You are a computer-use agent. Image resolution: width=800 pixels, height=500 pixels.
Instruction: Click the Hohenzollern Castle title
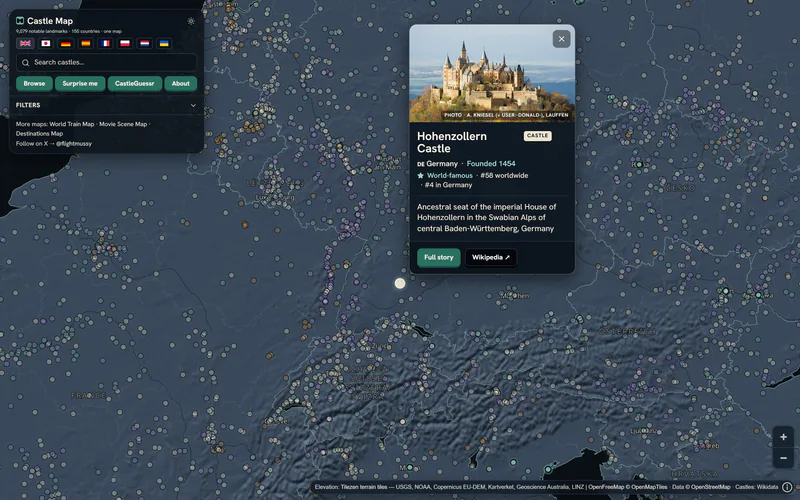coord(452,142)
